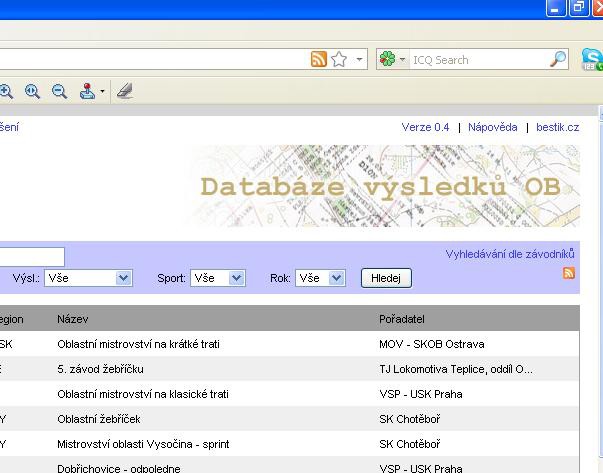The width and height of the screenshot is (603, 473).
Task: Open the ICQ search engine dropdown
Action: coord(393,60)
